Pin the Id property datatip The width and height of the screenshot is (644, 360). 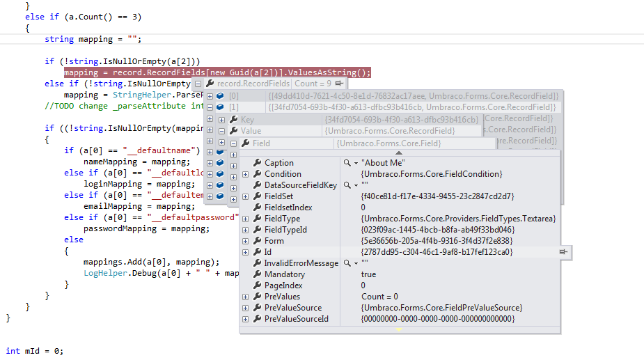click(x=563, y=252)
